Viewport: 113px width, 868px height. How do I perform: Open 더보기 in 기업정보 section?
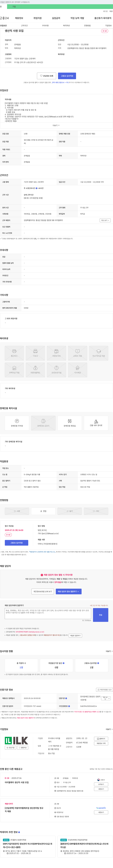[x=109, y=729]
